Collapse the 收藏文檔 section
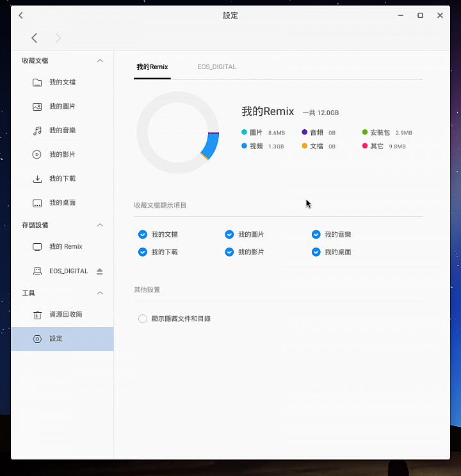Screen dimensions: 461x476 (100, 61)
